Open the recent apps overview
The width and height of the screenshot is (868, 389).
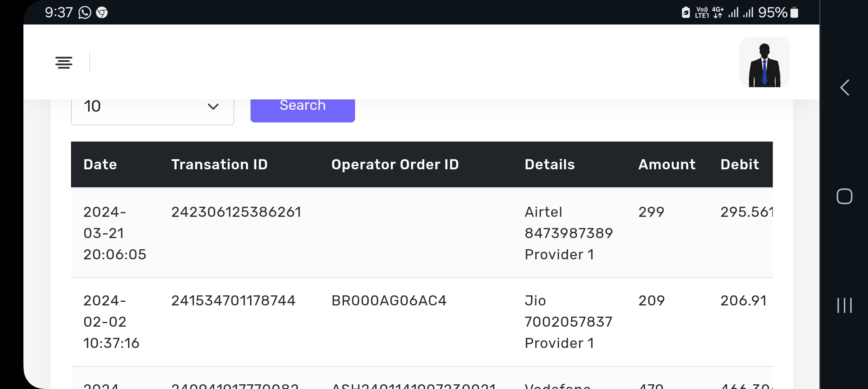(x=844, y=305)
